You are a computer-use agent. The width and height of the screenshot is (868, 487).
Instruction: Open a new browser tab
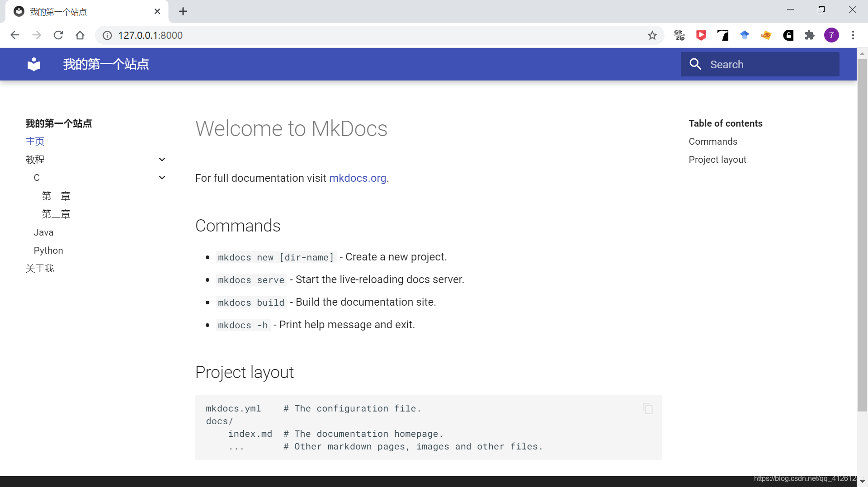[183, 11]
